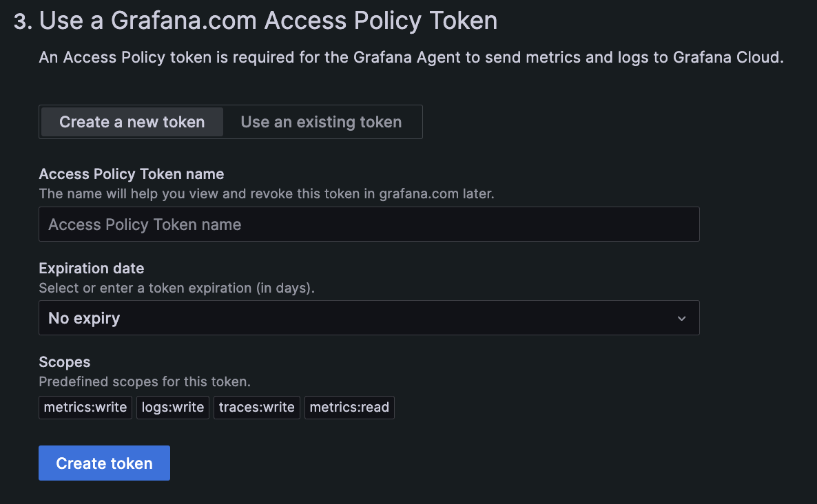Click the view and revoke token hint text
The image size is (817, 504).
(x=266, y=193)
